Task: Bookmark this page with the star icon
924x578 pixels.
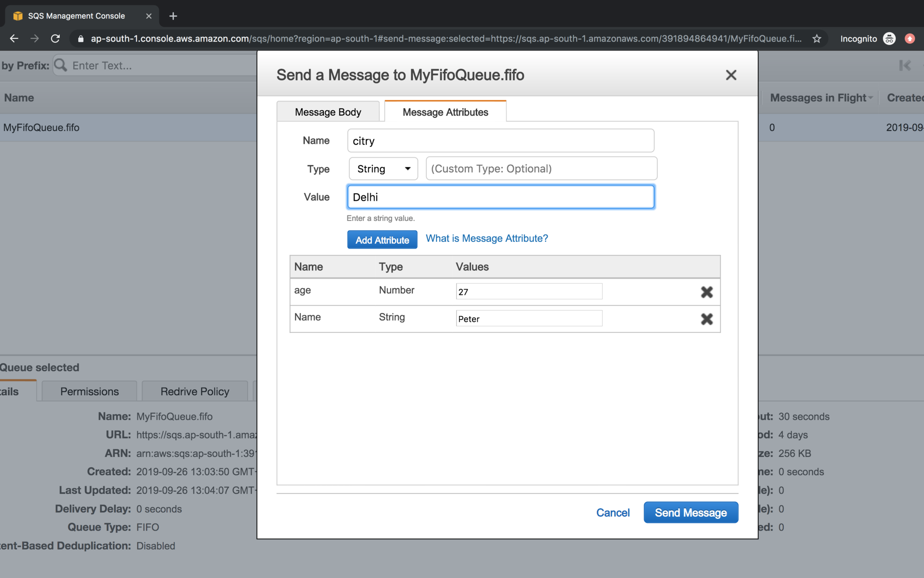Action: tap(817, 39)
